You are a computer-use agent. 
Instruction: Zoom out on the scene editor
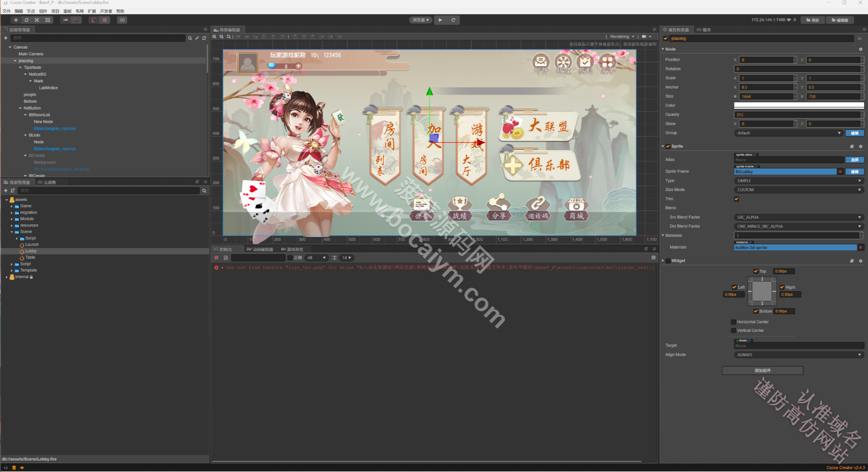[222, 37]
